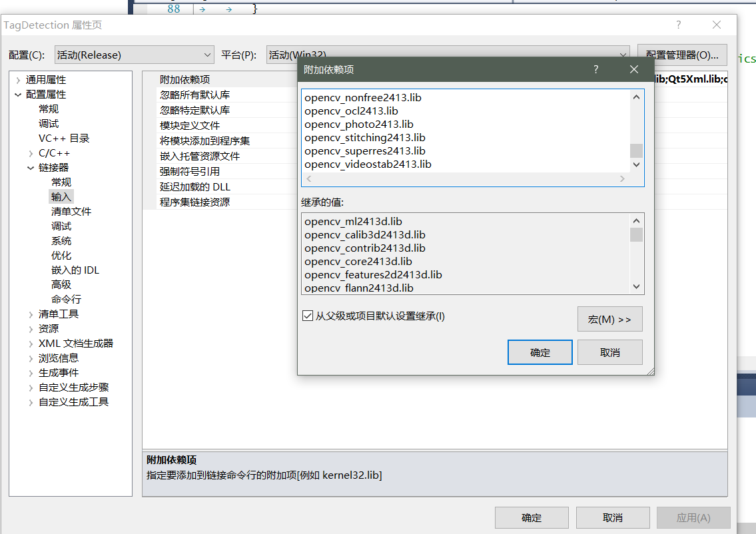This screenshot has width=756, height=534.
Task: Click the help question mark on the property page
Action: pos(678,25)
